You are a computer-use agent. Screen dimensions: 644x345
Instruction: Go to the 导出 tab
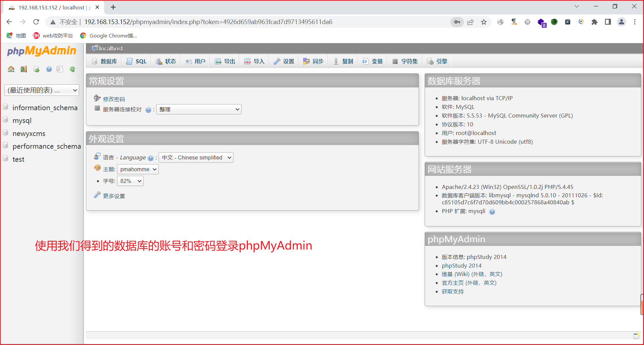coord(225,61)
